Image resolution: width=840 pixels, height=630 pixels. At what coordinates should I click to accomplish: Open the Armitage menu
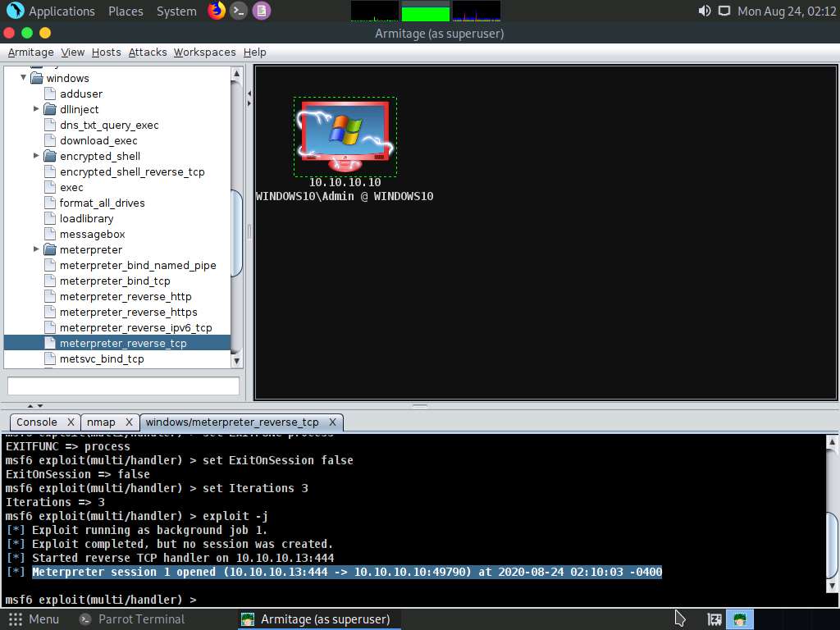pyautogui.click(x=30, y=52)
